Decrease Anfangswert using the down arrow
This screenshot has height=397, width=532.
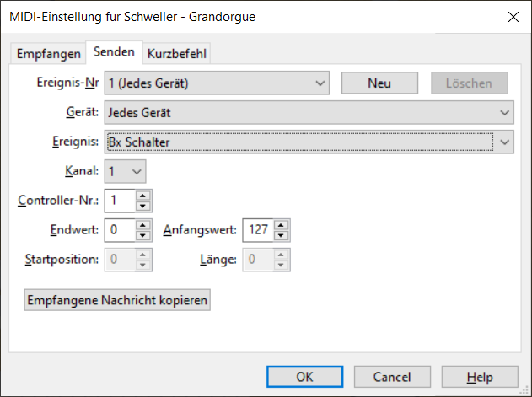coord(282,233)
